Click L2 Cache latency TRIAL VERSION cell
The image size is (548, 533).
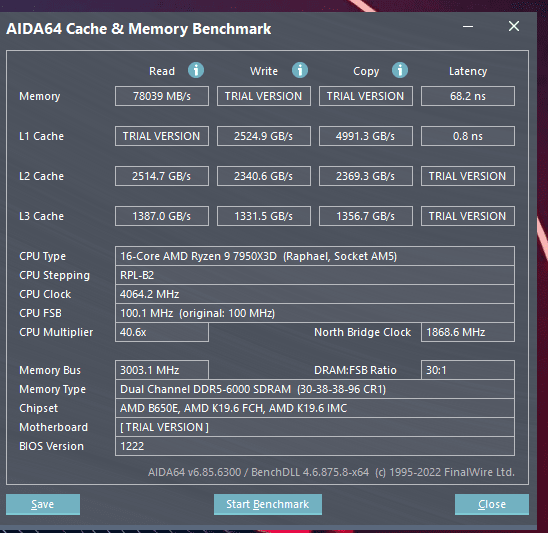click(x=468, y=176)
